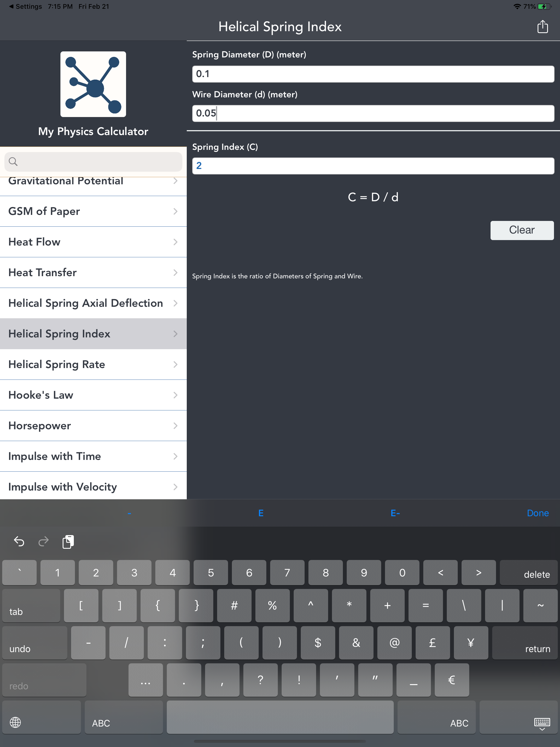
Task: Tap the keyboard undo arrow icon
Action: click(x=19, y=542)
